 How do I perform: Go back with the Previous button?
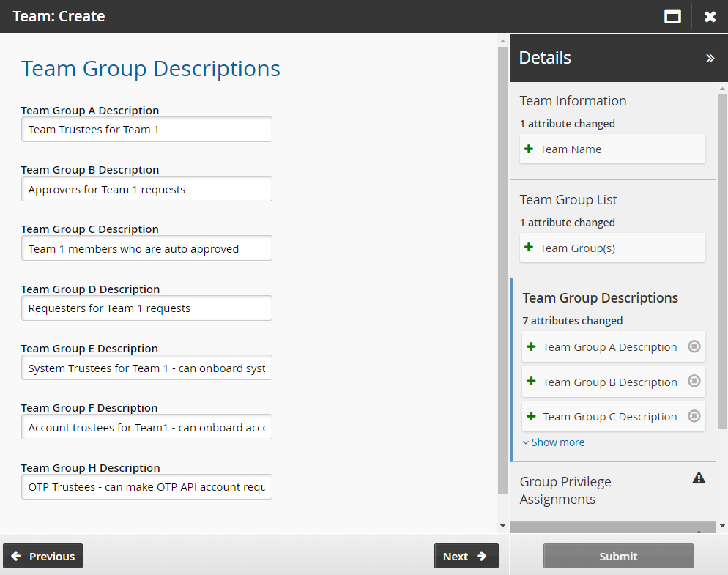[x=43, y=556]
